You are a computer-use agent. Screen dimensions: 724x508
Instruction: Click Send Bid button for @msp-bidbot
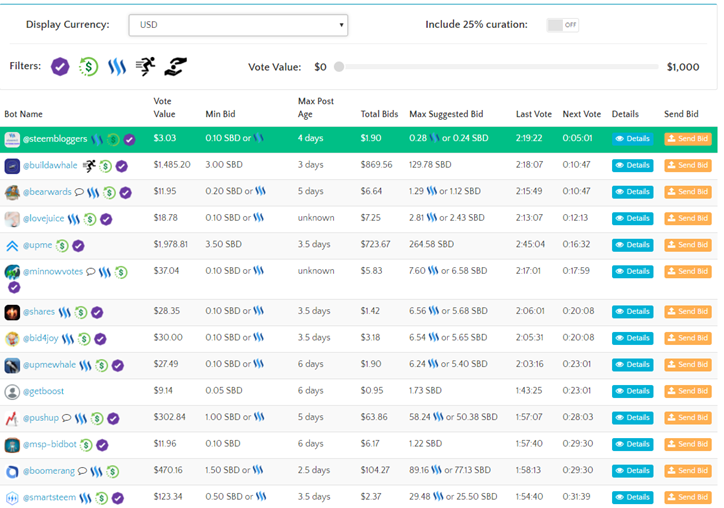click(688, 444)
